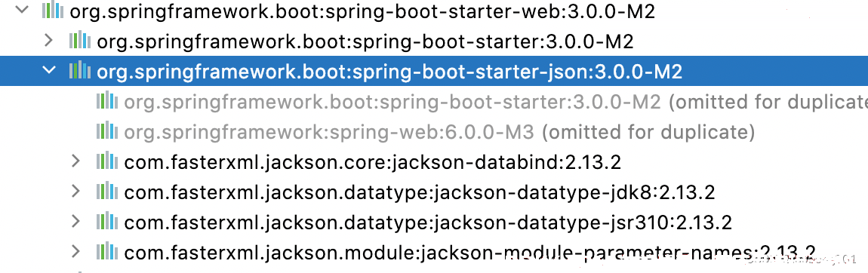868x273 pixels.
Task: Click the library icon of spring-web:6.0.0-M3
Action: pyautogui.click(x=107, y=131)
